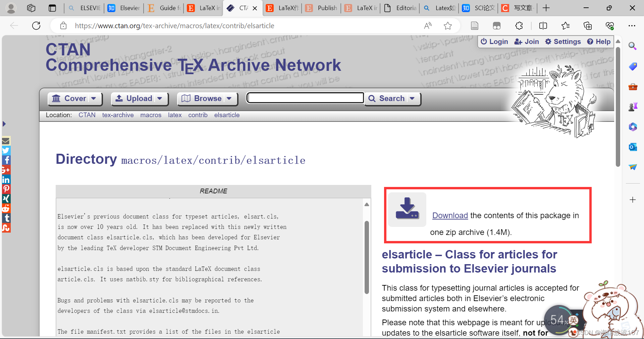The width and height of the screenshot is (644, 339).
Task: Open the Login link
Action: click(x=494, y=42)
